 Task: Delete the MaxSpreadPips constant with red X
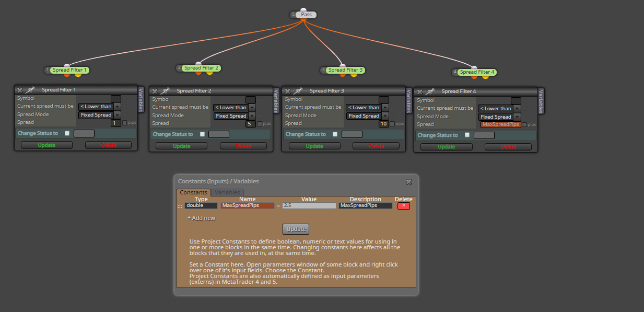403,206
